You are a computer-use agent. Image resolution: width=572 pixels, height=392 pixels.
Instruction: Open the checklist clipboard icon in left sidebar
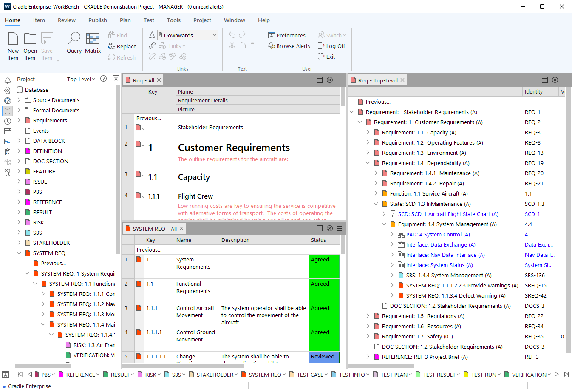pyautogui.click(x=8, y=151)
